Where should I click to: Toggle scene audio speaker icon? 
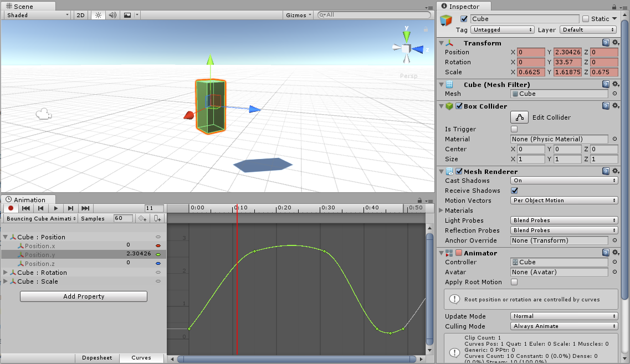[112, 15]
